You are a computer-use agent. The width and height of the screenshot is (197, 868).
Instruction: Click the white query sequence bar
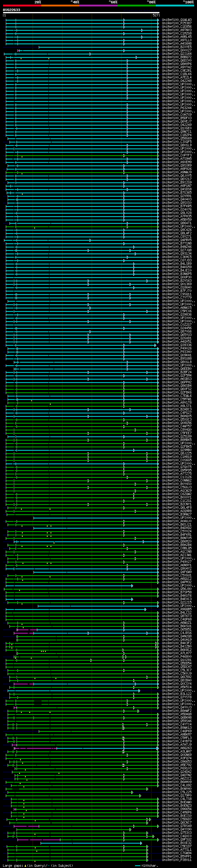81,12
